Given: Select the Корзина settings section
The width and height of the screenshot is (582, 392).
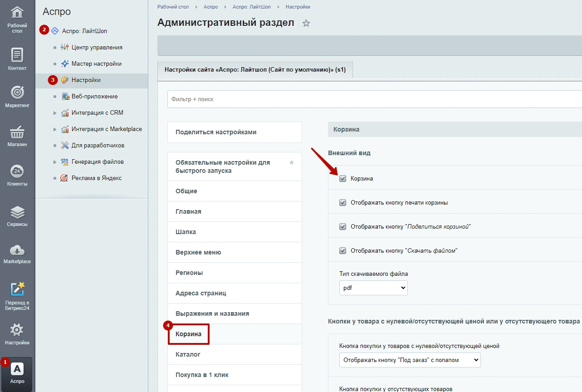Looking at the screenshot, I should click(x=235, y=334).
